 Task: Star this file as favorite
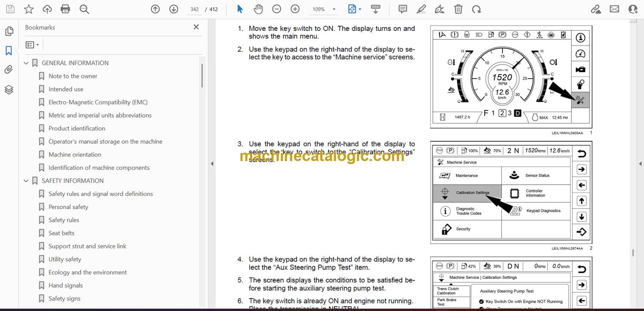29,9
